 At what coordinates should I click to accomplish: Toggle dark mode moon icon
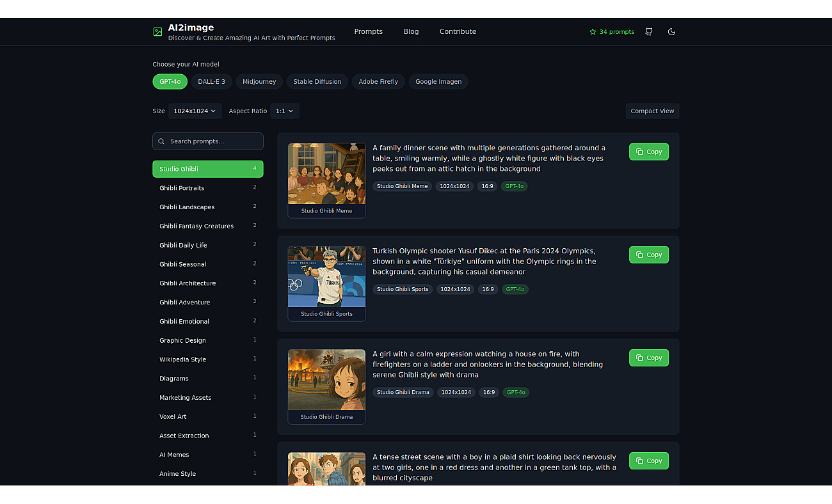pyautogui.click(x=671, y=32)
